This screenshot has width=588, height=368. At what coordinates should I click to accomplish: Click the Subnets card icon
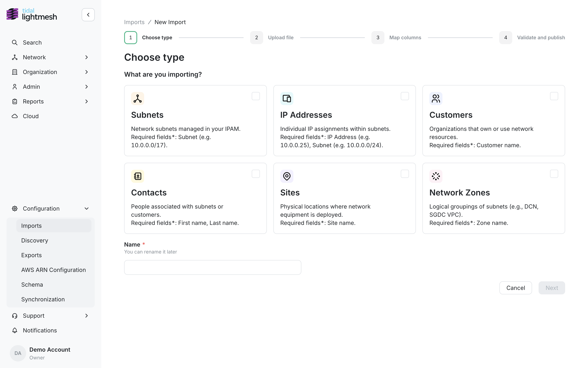pyautogui.click(x=138, y=99)
